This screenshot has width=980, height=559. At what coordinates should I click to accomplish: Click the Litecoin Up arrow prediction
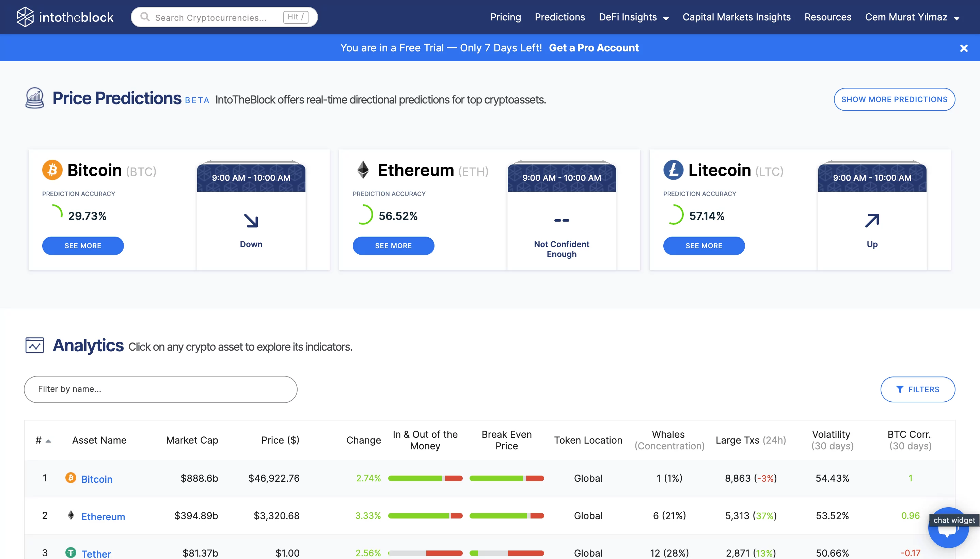point(872,220)
